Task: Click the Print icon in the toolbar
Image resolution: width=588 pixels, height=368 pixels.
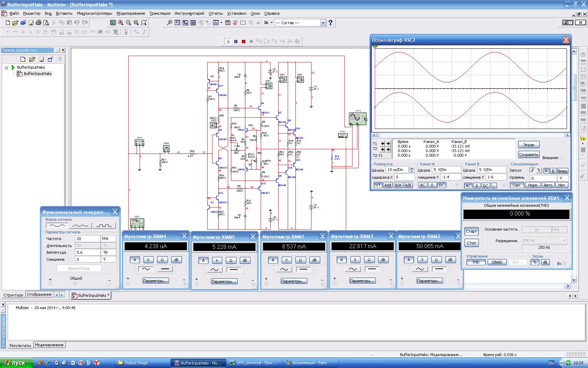Action: point(38,22)
